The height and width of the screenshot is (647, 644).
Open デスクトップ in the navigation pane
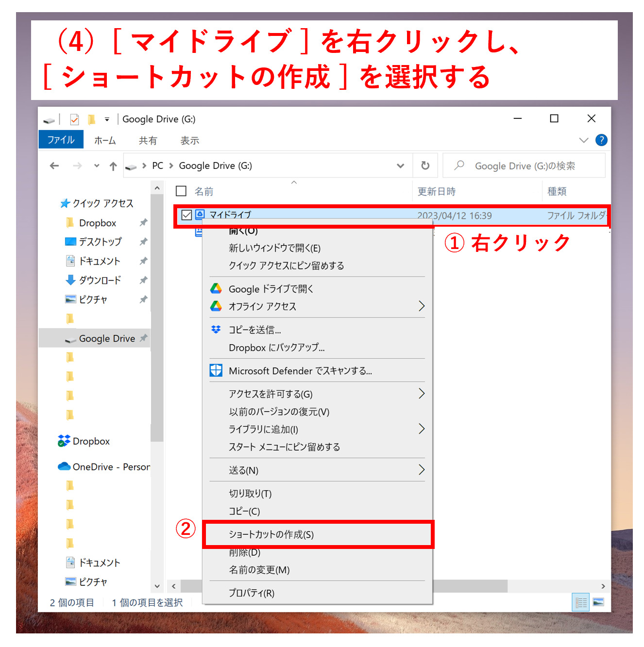click(93, 242)
